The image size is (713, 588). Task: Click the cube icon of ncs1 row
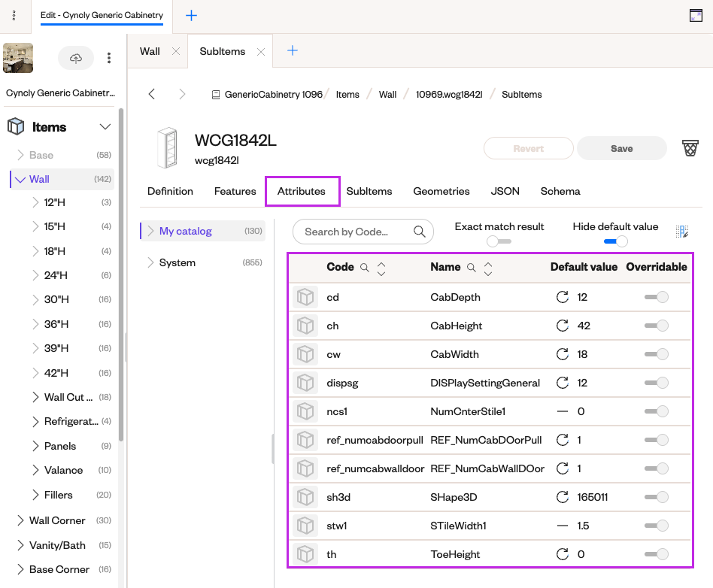pos(305,411)
